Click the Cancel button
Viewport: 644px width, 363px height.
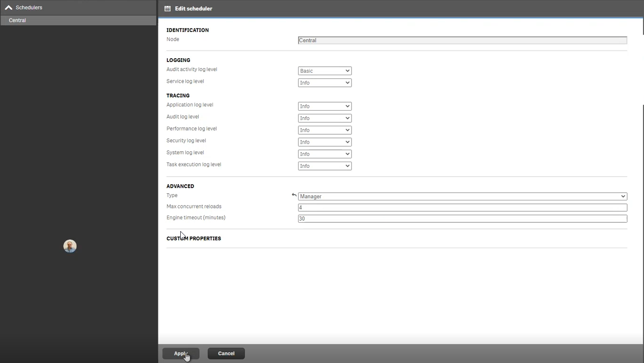pos(226,354)
